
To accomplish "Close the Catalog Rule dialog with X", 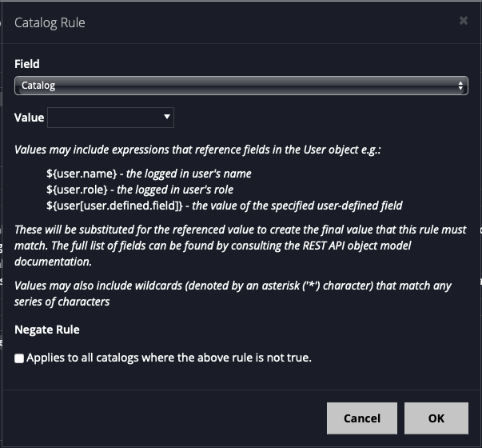I will (x=464, y=21).
